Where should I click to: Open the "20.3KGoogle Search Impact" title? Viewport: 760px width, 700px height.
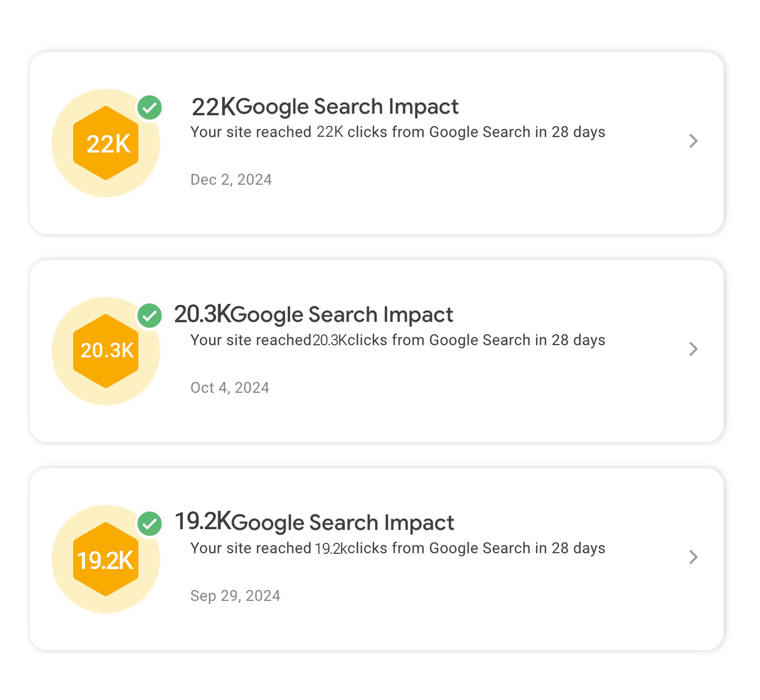(x=313, y=315)
